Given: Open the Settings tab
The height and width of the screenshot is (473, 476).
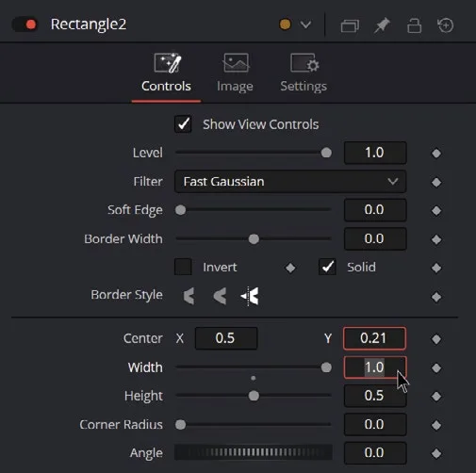Looking at the screenshot, I should [304, 73].
